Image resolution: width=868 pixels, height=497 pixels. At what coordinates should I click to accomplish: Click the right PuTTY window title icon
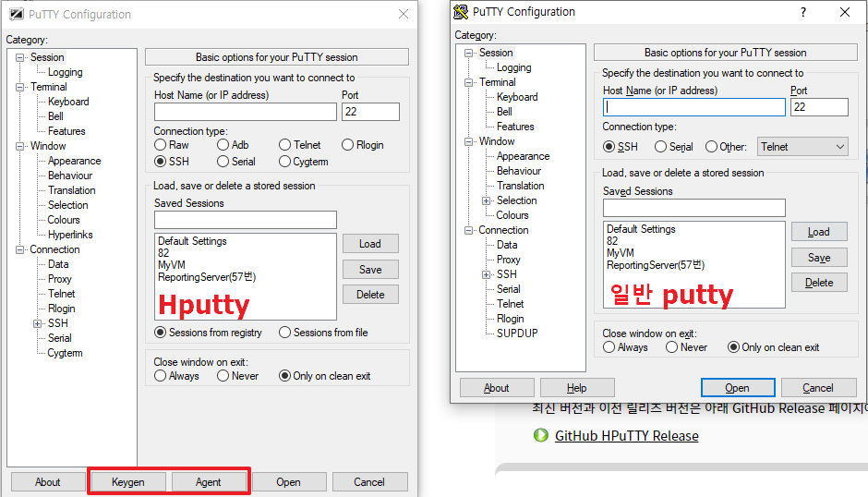(461, 12)
